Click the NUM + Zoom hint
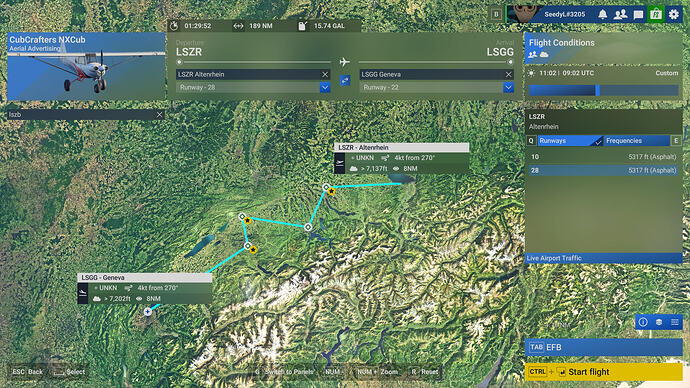Viewport: 690px width, 388px height. pos(377,372)
